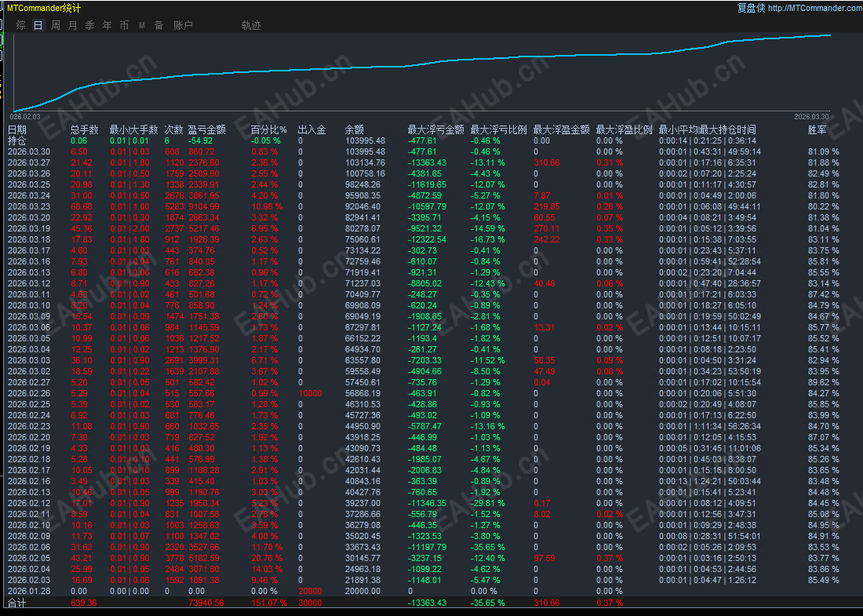This screenshot has width=863, height=616.
Task: Open the 周 weekly statistics tab
Action: click(x=56, y=25)
